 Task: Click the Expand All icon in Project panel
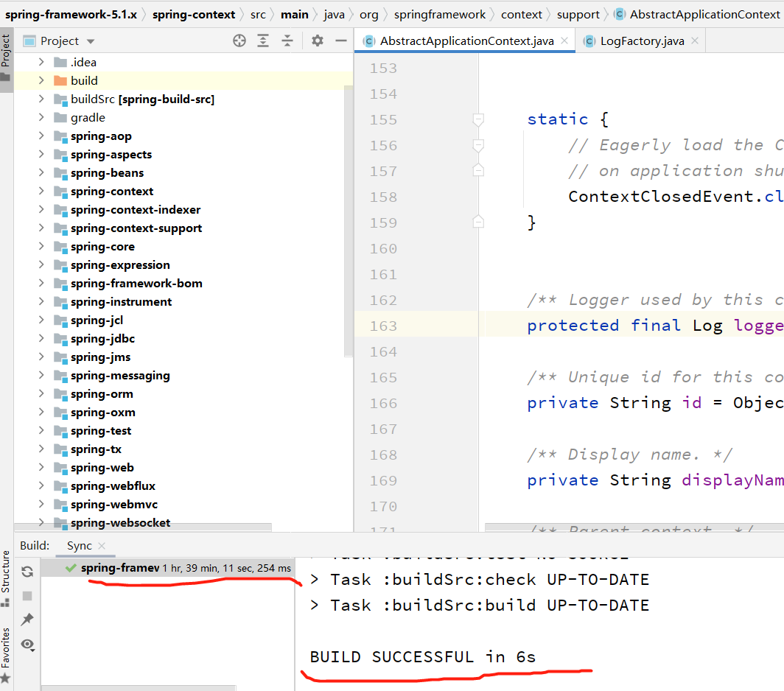[263, 41]
